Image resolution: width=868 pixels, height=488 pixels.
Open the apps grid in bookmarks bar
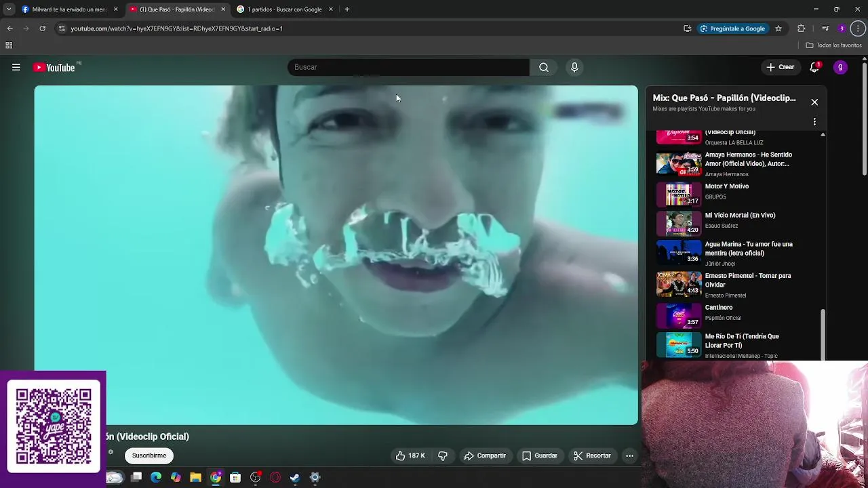[9, 45]
